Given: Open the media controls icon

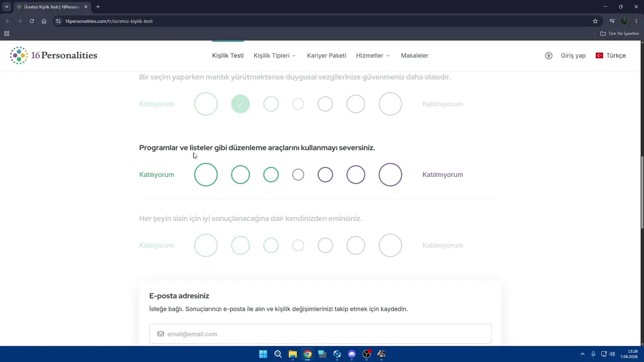Looking at the screenshot, I should pyautogui.click(x=612, y=21).
